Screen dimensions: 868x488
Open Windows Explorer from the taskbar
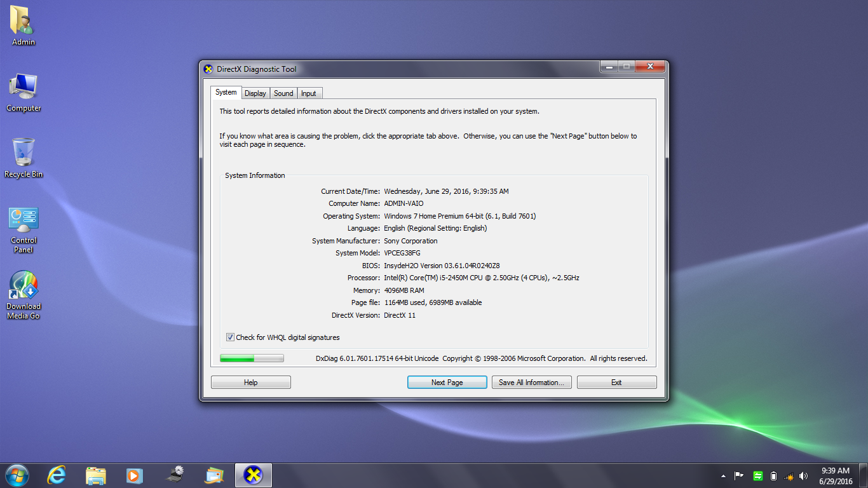tap(96, 475)
